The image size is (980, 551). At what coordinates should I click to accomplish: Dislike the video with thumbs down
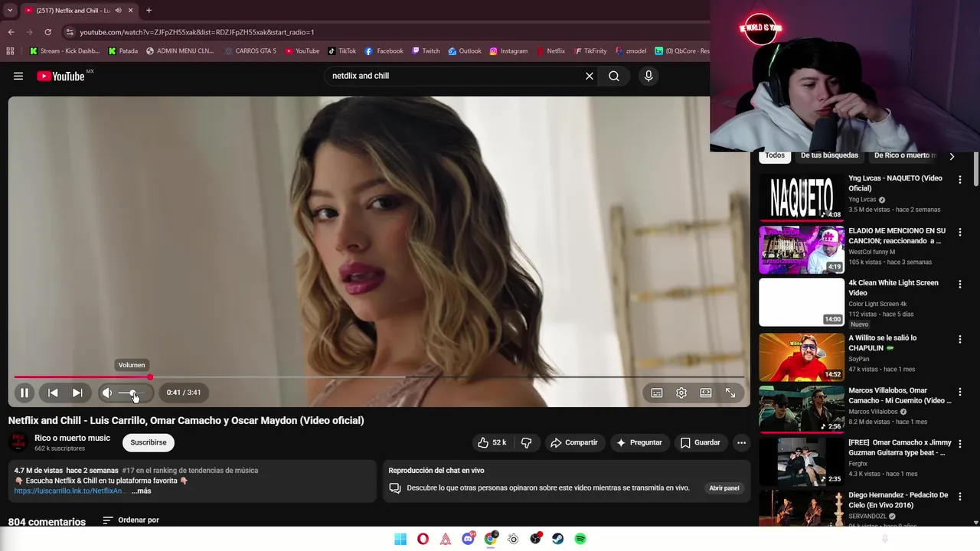[x=526, y=442]
